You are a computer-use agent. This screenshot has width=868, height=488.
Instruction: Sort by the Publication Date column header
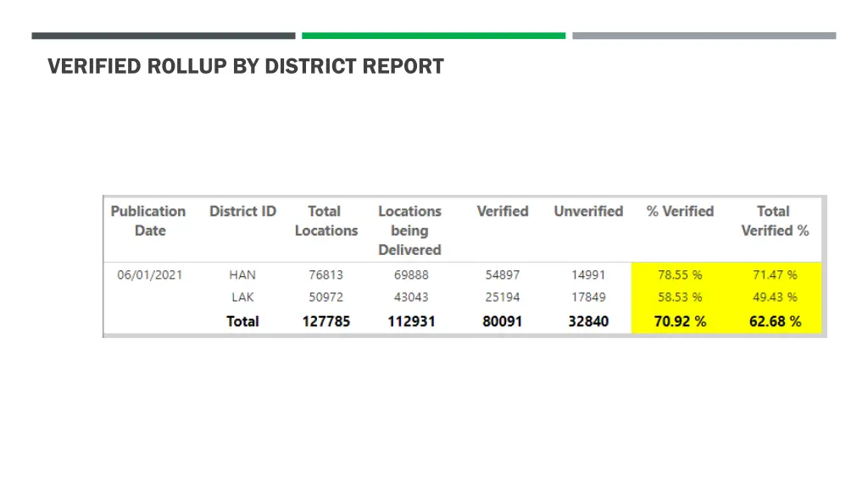click(x=148, y=220)
